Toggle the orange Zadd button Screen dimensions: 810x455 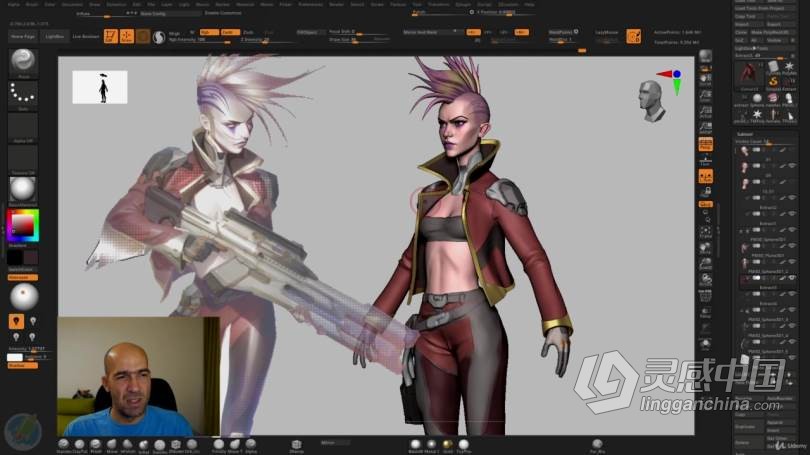tap(230, 32)
